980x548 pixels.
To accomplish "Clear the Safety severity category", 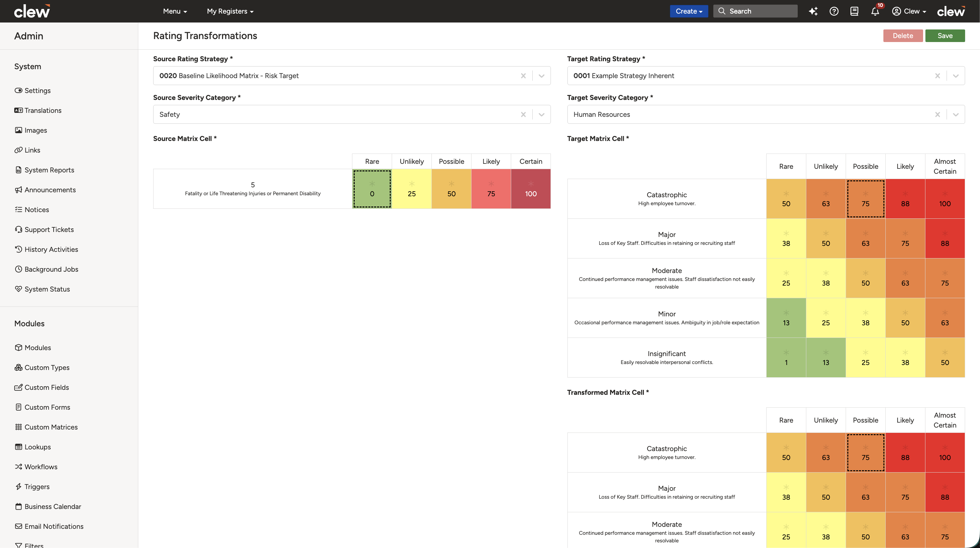I will tap(523, 114).
